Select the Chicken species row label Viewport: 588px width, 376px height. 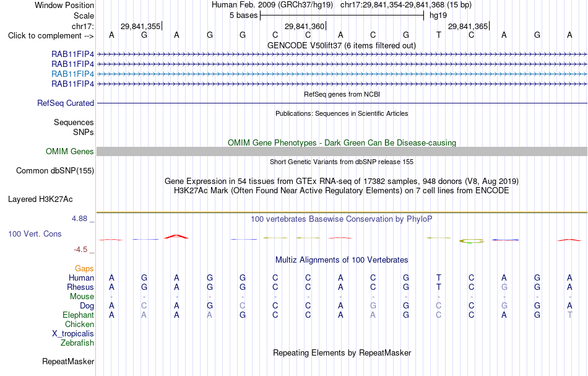pyautogui.click(x=79, y=325)
